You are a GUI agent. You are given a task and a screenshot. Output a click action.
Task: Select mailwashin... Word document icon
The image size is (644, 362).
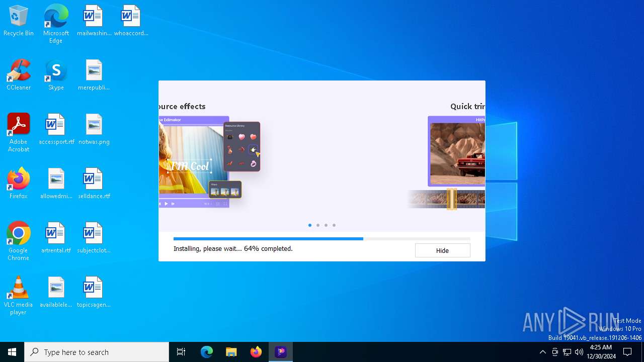94,21
